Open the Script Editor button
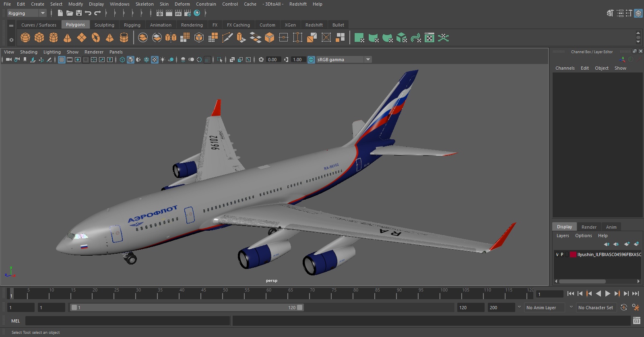Screen dimensions: 644x337 637,321
